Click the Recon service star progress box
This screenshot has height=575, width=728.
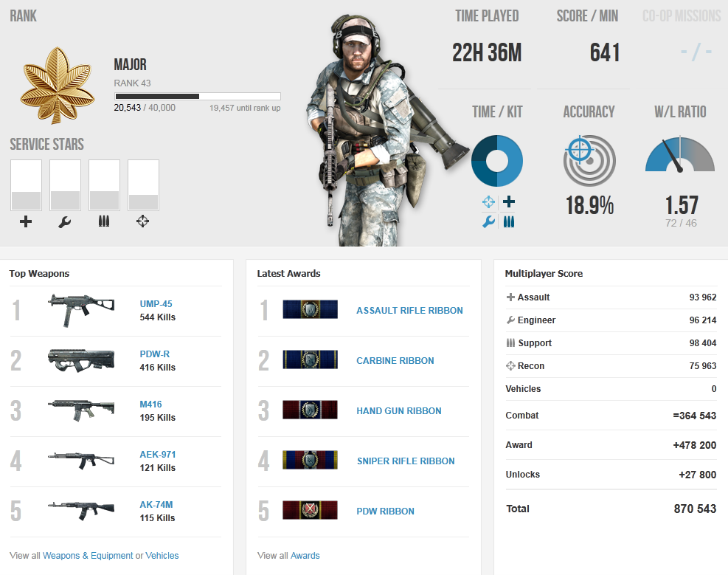click(x=143, y=185)
